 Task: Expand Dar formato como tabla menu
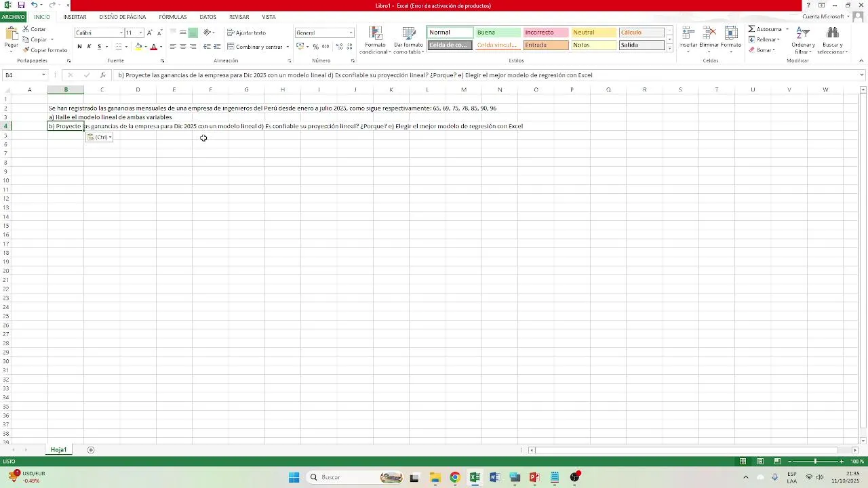tap(408, 41)
